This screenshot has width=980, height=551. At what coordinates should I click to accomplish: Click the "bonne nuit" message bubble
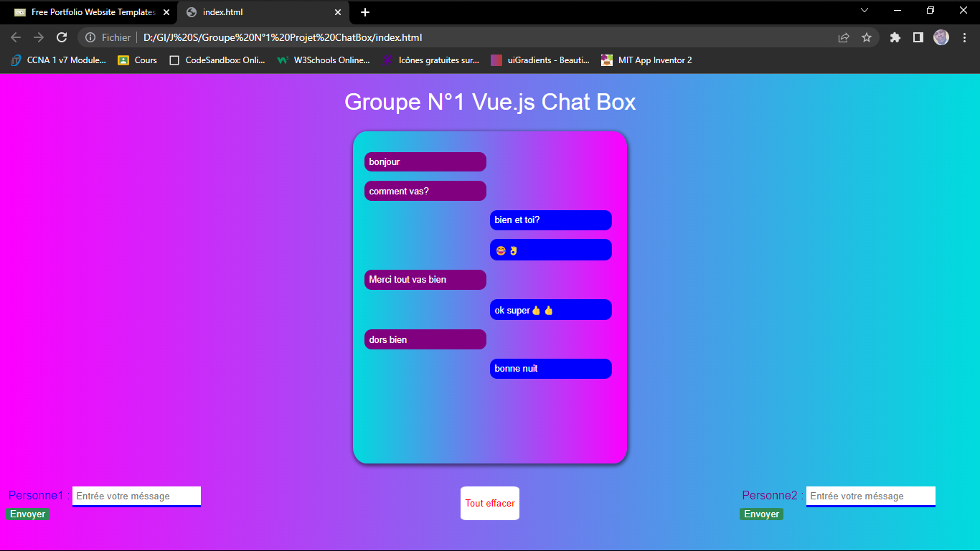point(551,369)
